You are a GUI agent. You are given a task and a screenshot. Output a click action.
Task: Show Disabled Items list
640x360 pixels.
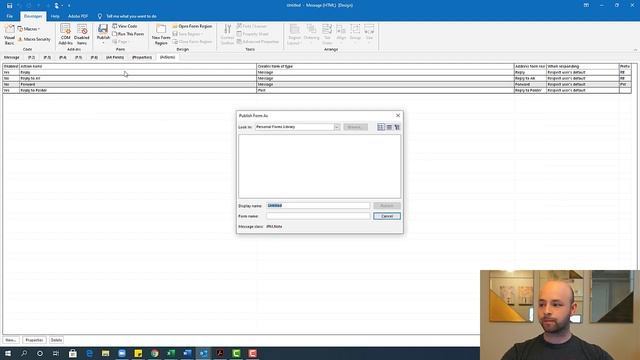pos(82,34)
